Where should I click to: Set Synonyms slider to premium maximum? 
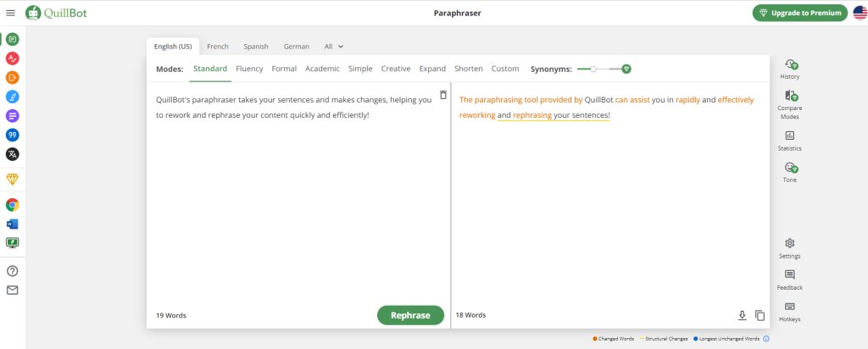[x=626, y=69]
